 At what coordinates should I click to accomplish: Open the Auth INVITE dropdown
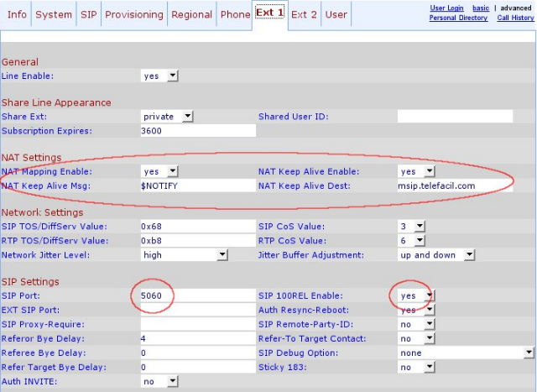pyautogui.click(x=159, y=381)
